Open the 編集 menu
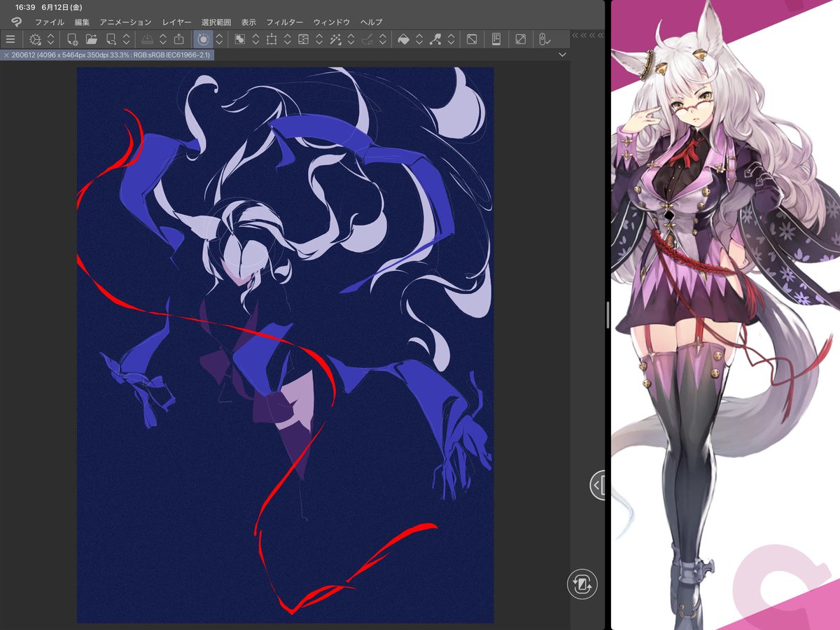The height and width of the screenshot is (630, 840). [x=82, y=22]
